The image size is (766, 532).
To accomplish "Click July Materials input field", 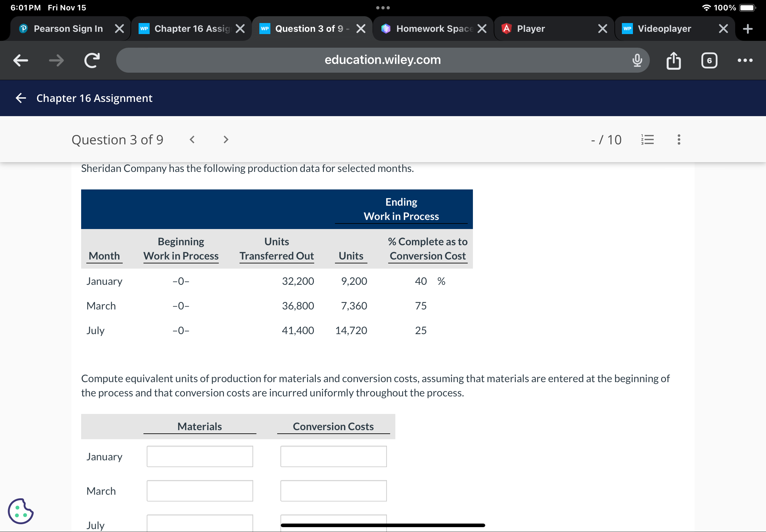I will [200, 523].
